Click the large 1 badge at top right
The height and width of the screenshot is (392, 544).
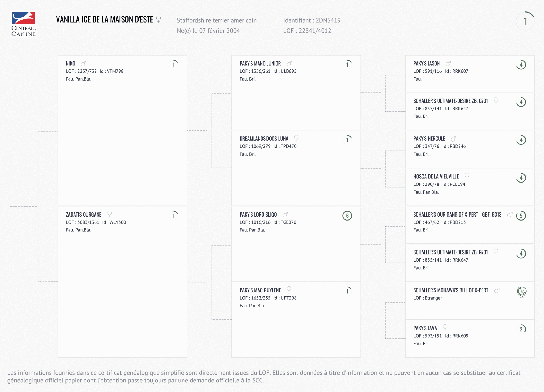(525, 21)
